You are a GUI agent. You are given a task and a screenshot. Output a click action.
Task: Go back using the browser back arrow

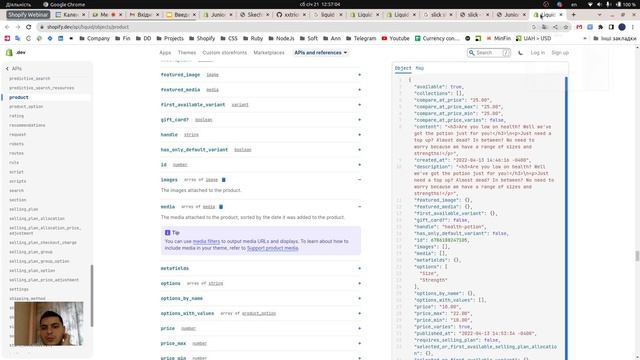(7, 27)
